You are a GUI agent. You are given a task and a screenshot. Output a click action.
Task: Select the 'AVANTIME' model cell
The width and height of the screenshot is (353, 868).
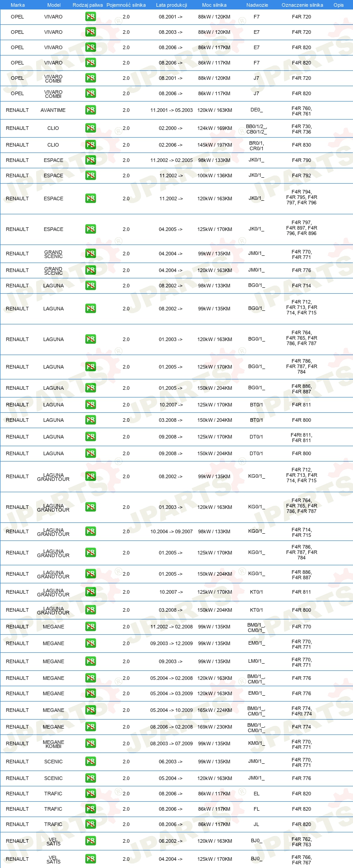[53, 110]
